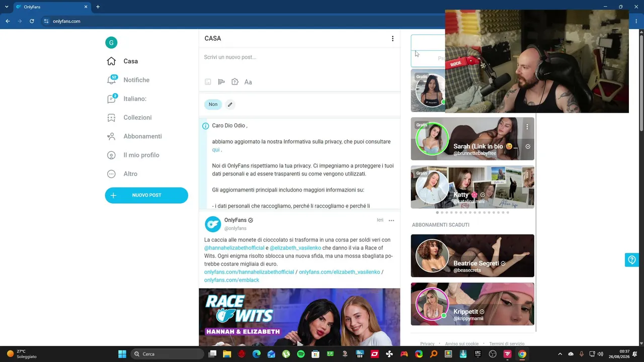Switch to the OnlyFans browser tab
The width and height of the screenshot is (644, 362).
[x=51, y=7]
